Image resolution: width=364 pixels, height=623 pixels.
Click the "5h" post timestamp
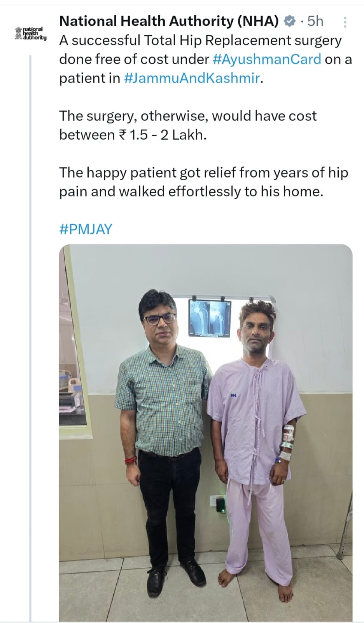click(x=315, y=21)
